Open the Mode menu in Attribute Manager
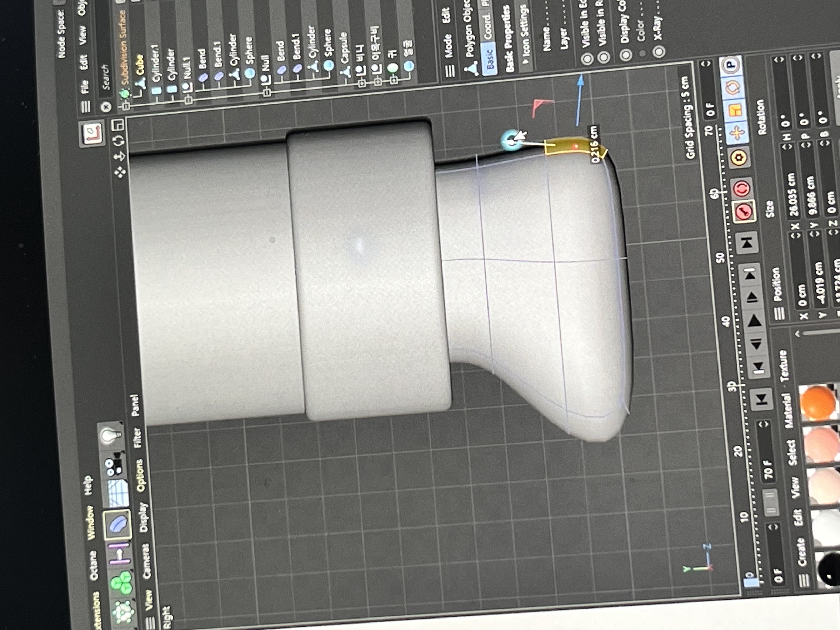 (x=448, y=46)
